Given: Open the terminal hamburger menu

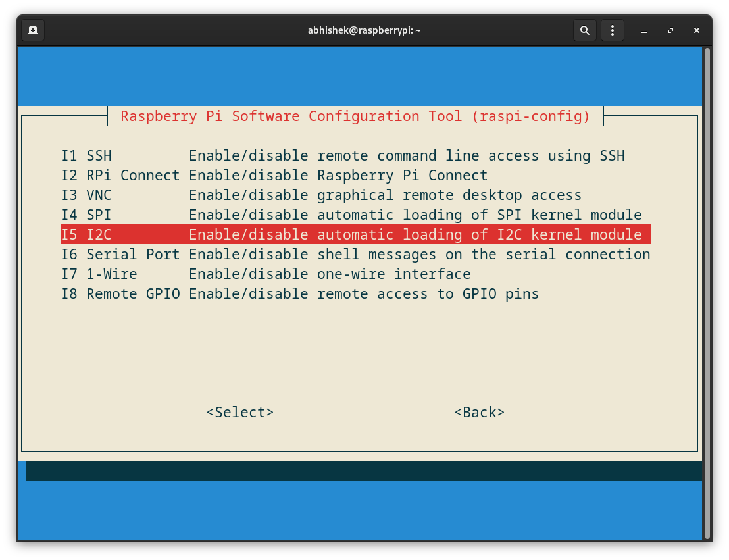Looking at the screenshot, I should pyautogui.click(x=612, y=30).
